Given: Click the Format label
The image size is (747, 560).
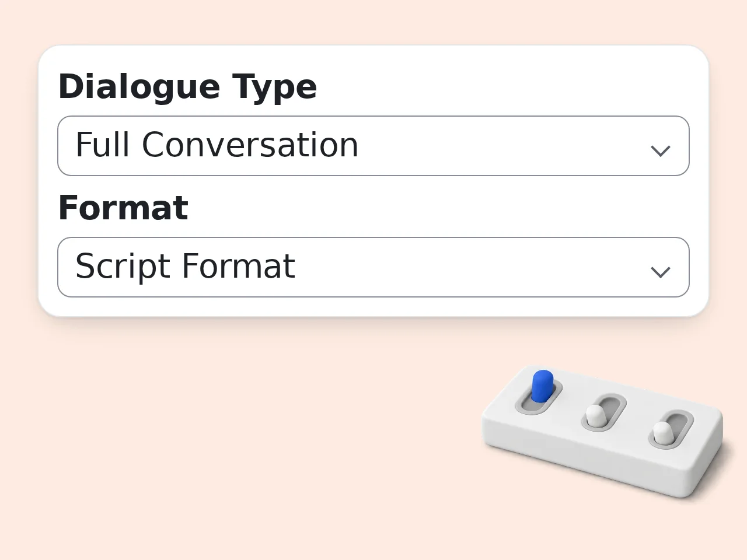Looking at the screenshot, I should [123, 208].
